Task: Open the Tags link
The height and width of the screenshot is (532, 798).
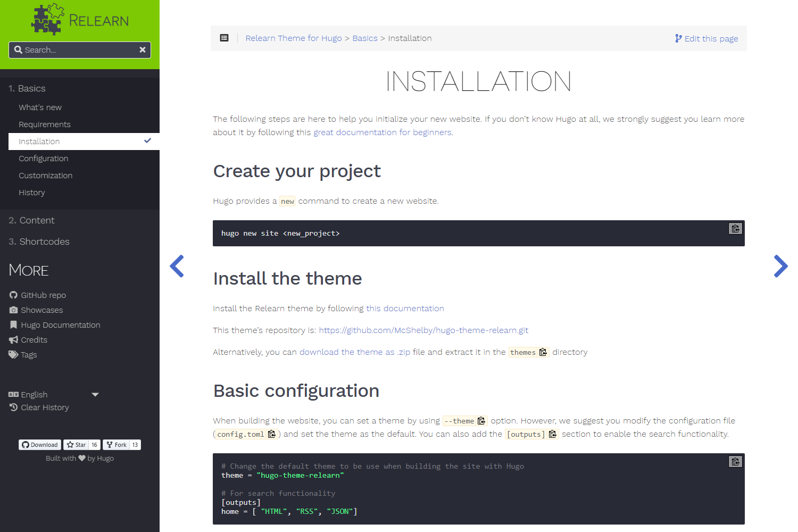Action: click(23, 355)
